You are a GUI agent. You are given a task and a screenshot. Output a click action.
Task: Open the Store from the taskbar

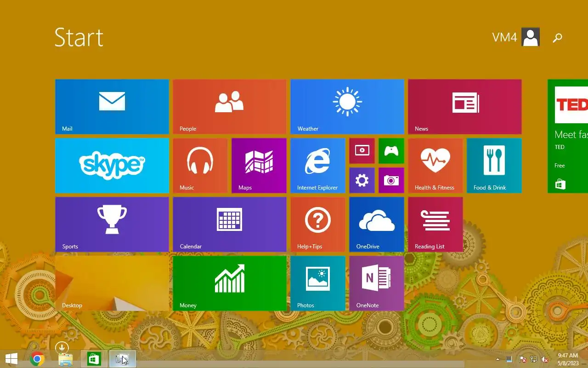pos(94,359)
